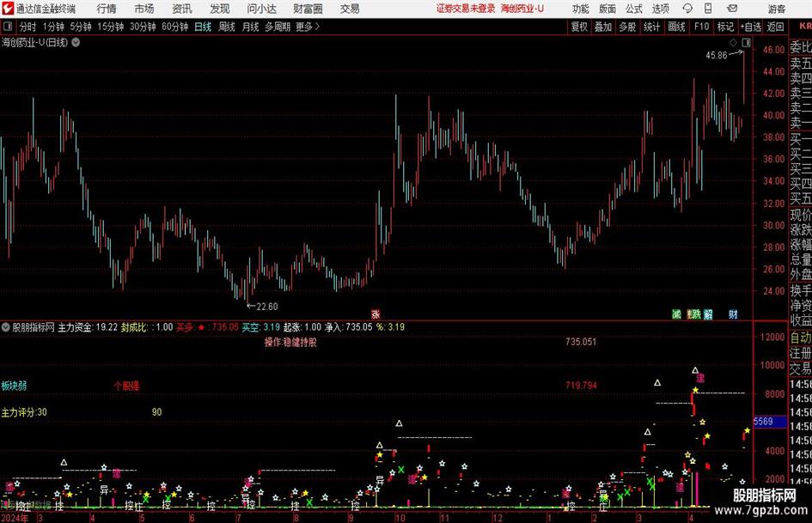Viewport: 812px width, 523px height.
Task: Click the green 减 info tag
Action: click(x=676, y=314)
